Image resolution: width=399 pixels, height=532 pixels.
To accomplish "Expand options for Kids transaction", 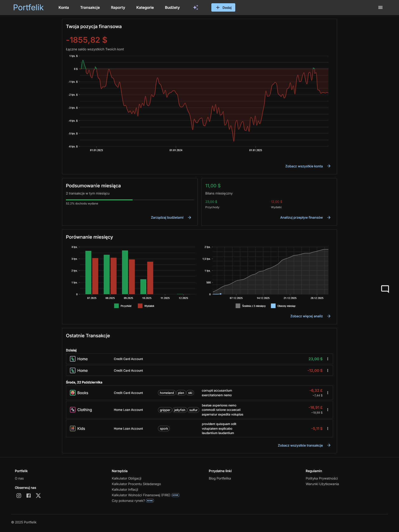I will (x=327, y=428).
